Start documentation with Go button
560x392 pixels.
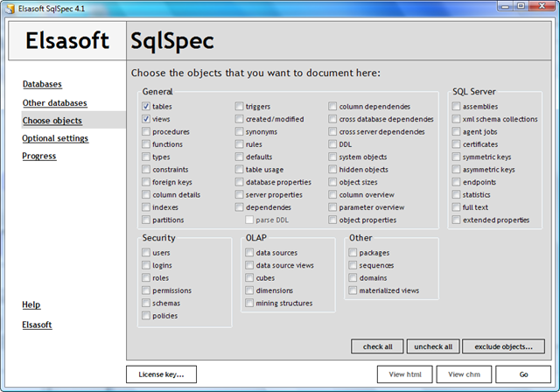point(523,374)
